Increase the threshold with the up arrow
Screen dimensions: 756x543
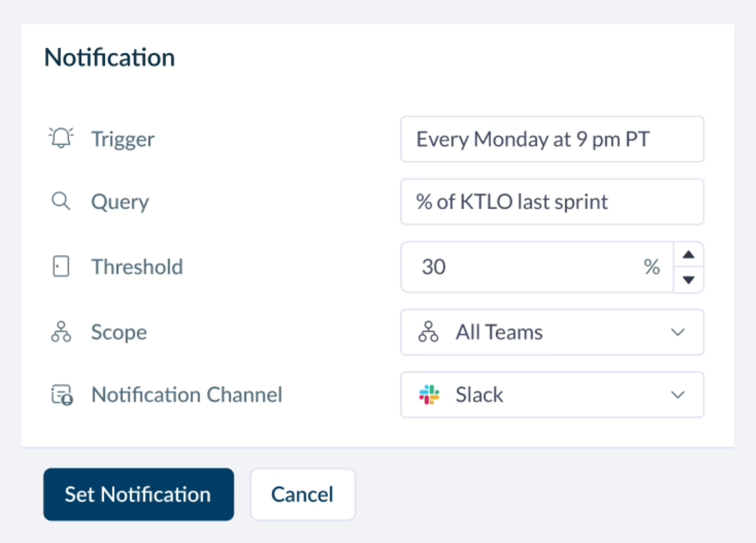tap(688, 255)
